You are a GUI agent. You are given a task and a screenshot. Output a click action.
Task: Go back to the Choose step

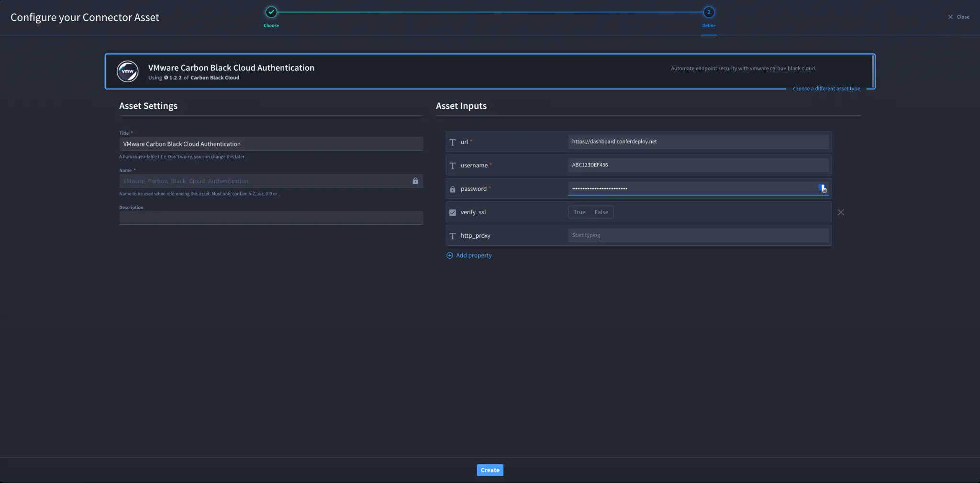271,12
